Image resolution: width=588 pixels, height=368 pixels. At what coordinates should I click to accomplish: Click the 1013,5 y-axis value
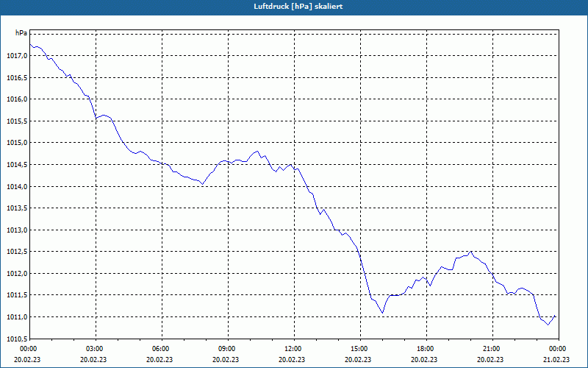[16, 208]
